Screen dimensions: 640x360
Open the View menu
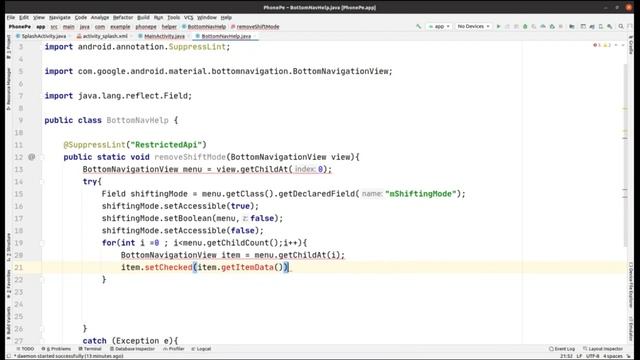click(x=39, y=18)
